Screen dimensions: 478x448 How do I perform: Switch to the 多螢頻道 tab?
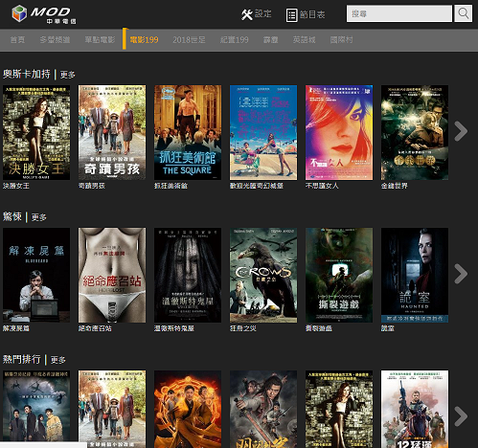tap(55, 40)
